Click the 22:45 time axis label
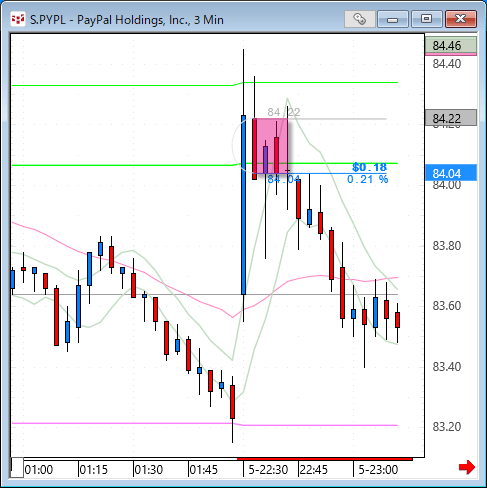Viewport: 487px width, 488px height. click(x=314, y=470)
